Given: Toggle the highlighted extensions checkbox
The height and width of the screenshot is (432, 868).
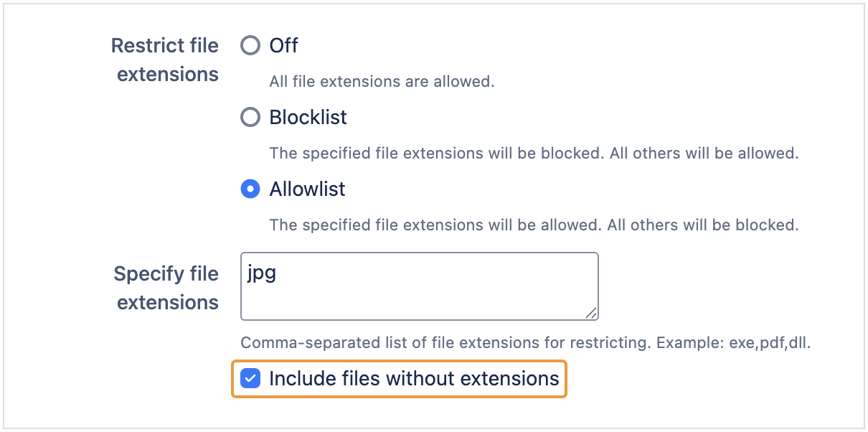Looking at the screenshot, I should pyautogui.click(x=250, y=378).
